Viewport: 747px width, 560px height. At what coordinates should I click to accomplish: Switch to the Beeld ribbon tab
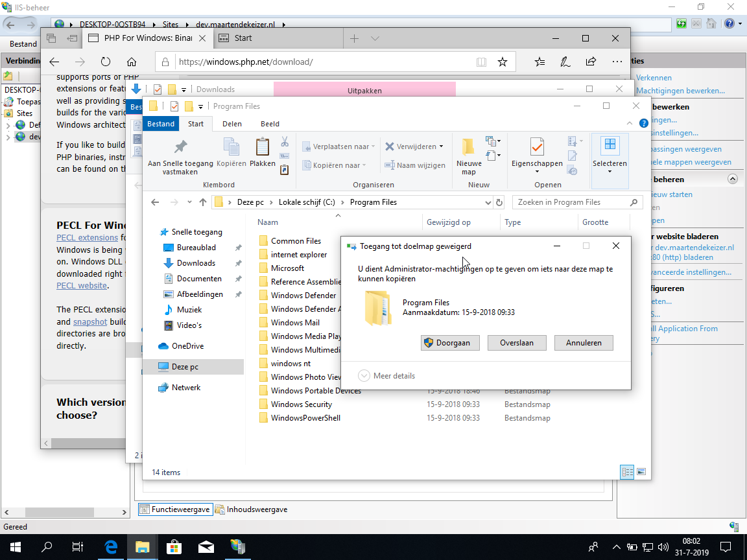pos(270,124)
